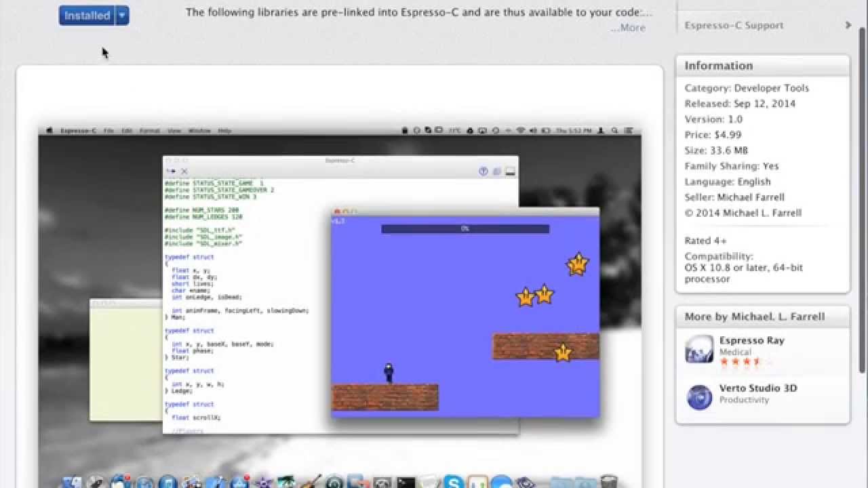The image size is (868, 488).
Task: Open the Espresso Ray app title
Action: point(751,340)
